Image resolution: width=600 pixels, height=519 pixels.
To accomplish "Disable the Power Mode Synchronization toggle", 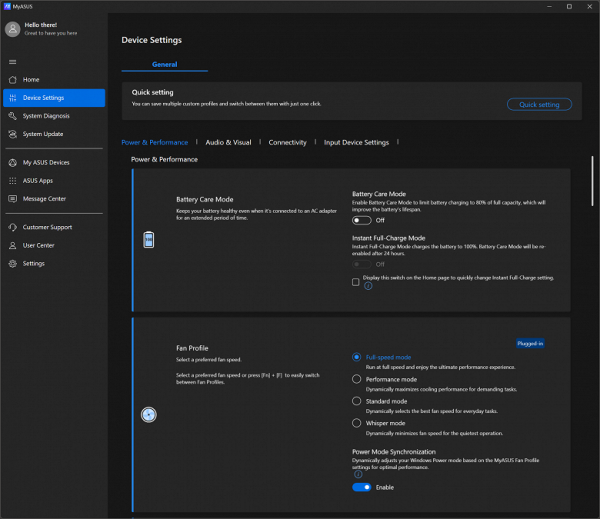I will tap(361, 487).
